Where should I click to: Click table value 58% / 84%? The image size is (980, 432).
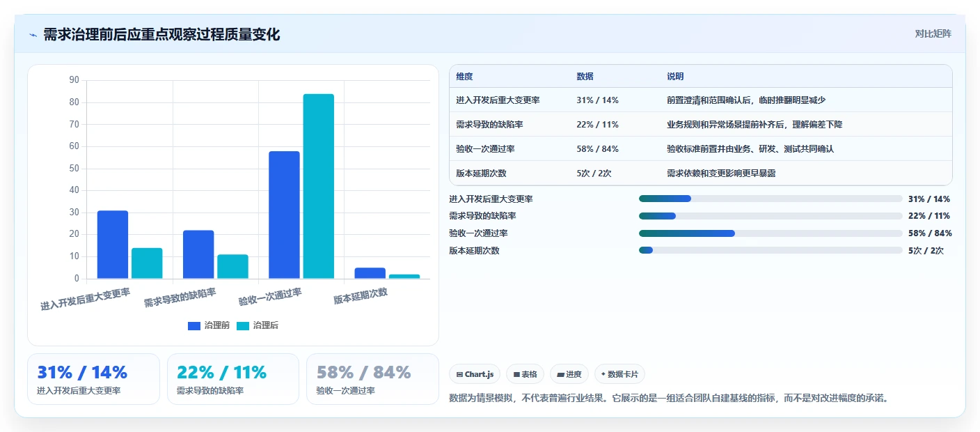tap(597, 149)
